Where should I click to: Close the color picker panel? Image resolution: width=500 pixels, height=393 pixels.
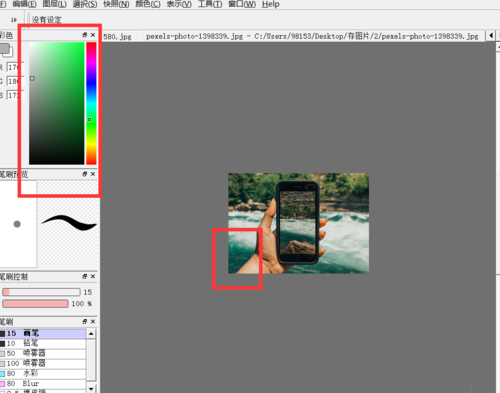pyautogui.click(x=93, y=35)
